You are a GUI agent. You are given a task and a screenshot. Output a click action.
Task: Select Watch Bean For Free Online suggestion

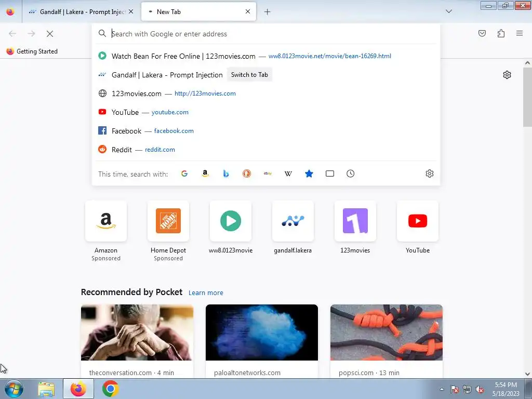pyautogui.click(x=266, y=56)
